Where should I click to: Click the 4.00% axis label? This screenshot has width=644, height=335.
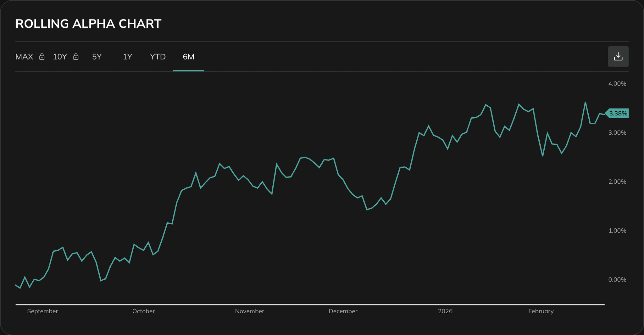coord(617,84)
